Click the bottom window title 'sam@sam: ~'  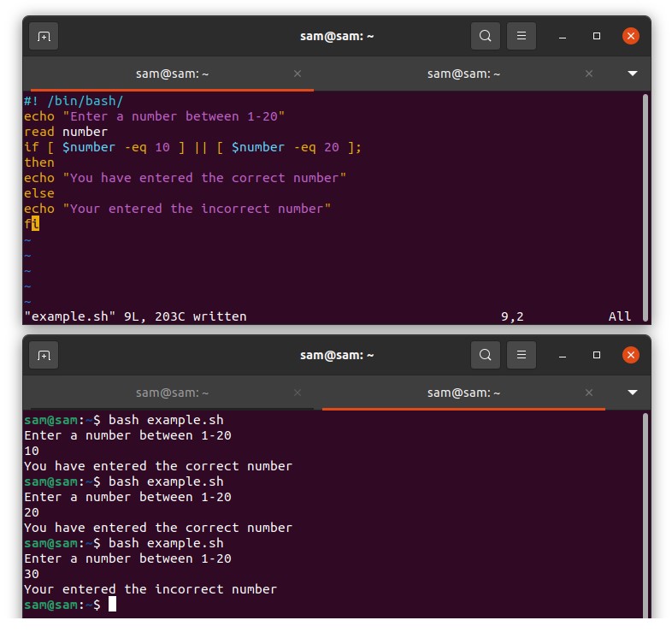pyautogui.click(x=337, y=355)
